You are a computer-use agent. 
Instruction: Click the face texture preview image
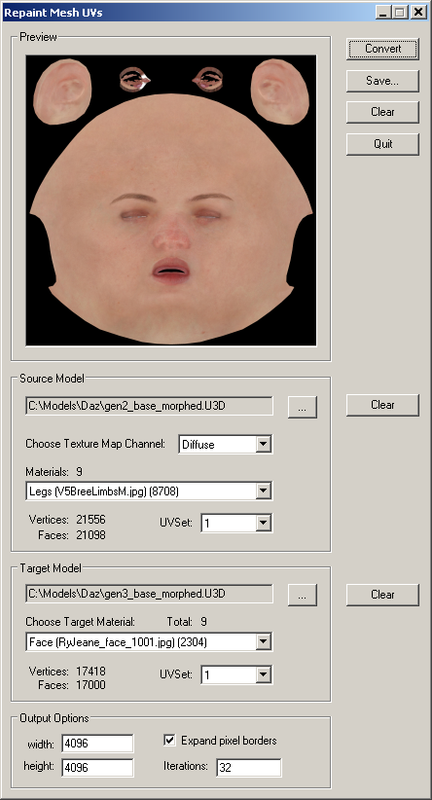(x=171, y=200)
